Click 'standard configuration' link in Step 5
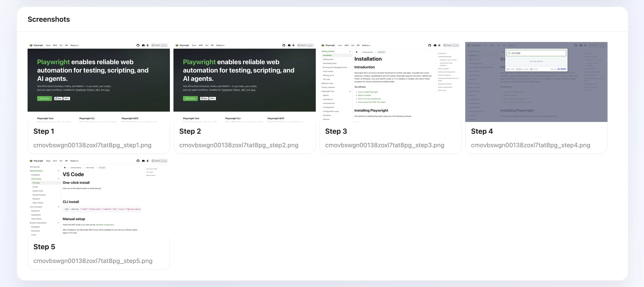 105,225
